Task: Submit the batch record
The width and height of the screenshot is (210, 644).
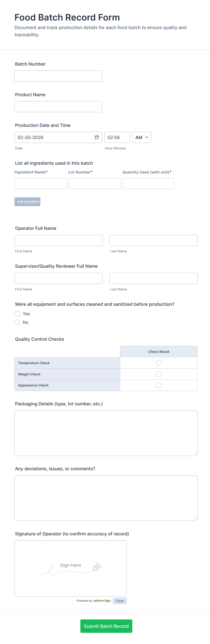Action: click(106, 626)
